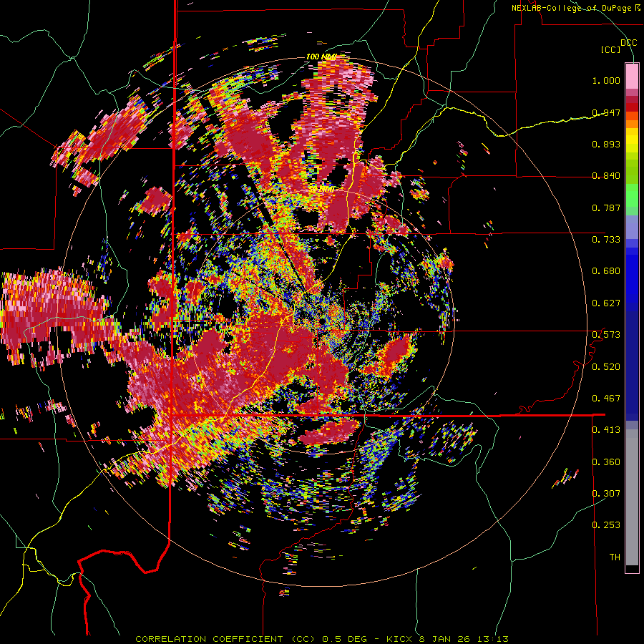Click the Correlation Coefficient KICX caption text
Image resolution: width=644 pixels, height=644 pixels.
tap(322, 639)
